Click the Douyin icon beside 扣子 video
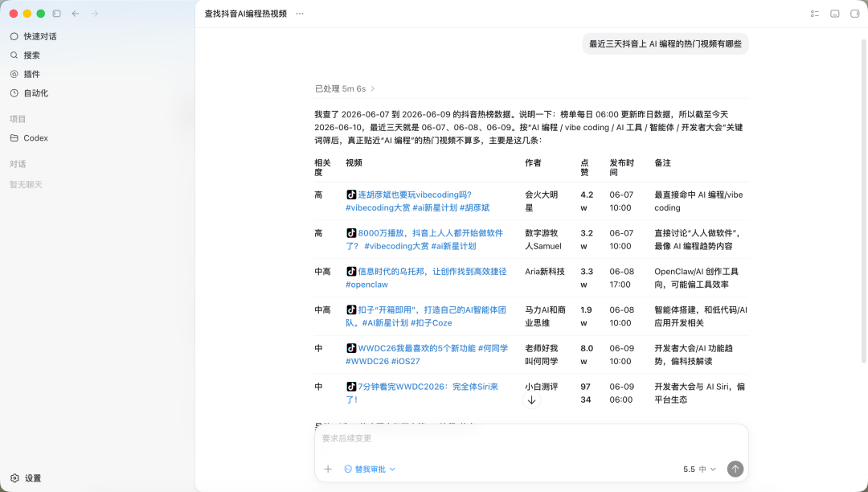The width and height of the screenshot is (868, 492). 351,310
